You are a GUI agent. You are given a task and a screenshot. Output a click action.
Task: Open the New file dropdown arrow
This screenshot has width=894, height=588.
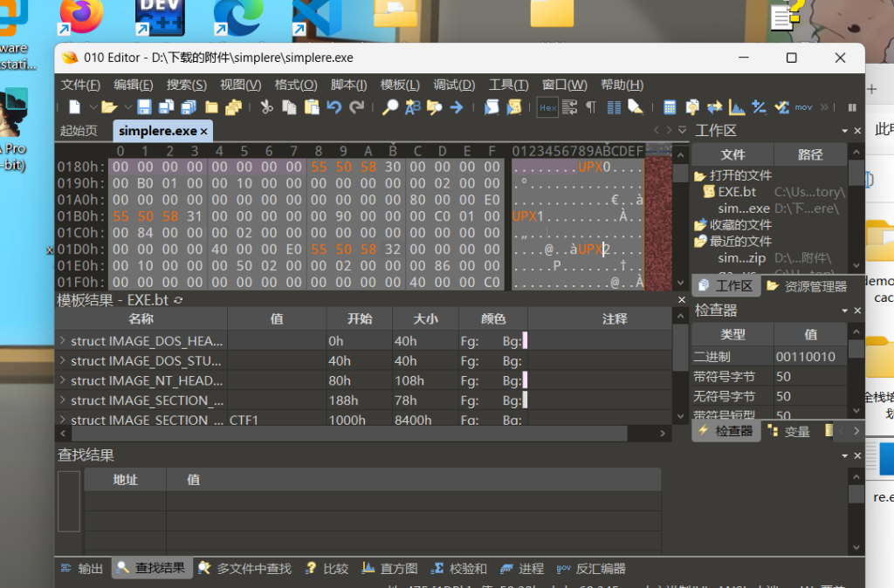click(x=93, y=107)
